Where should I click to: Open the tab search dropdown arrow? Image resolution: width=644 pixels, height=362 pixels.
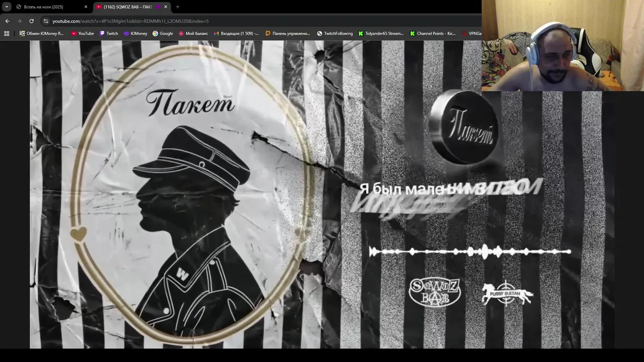pyautogui.click(x=7, y=7)
